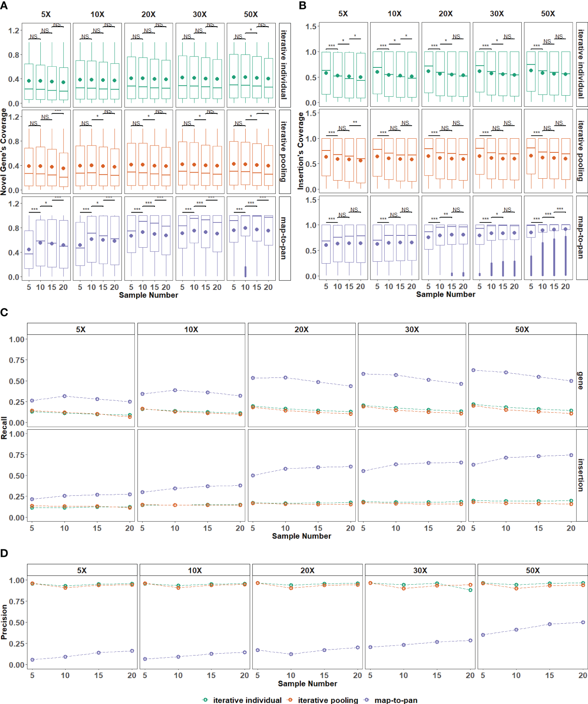Viewport: 588px width, 704px height.
Task: Select the 20X facet header in Recall panel
Action: pyautogui.click(x=301, y=329)
